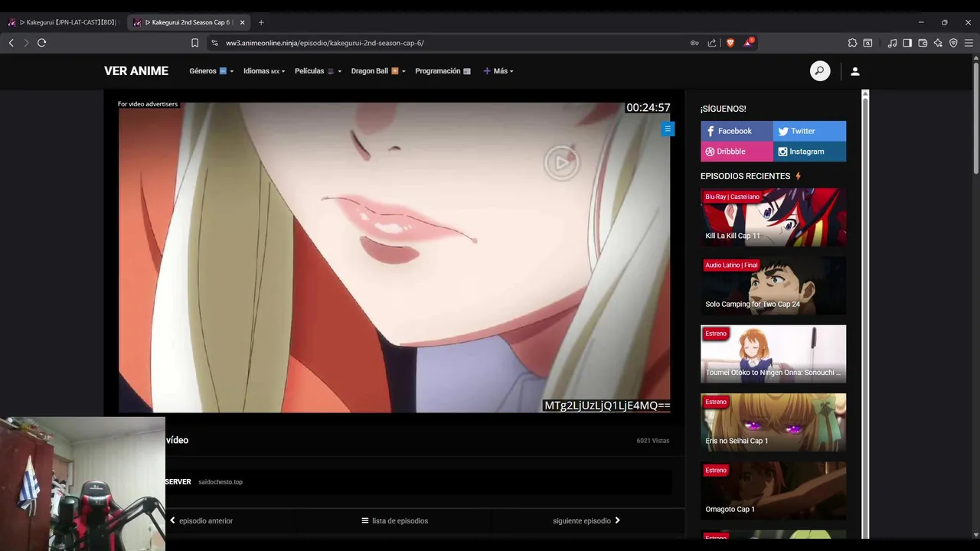Click the sidebar panel scrollbar
Screen dimensions: 980x551
tap(865, 314)
